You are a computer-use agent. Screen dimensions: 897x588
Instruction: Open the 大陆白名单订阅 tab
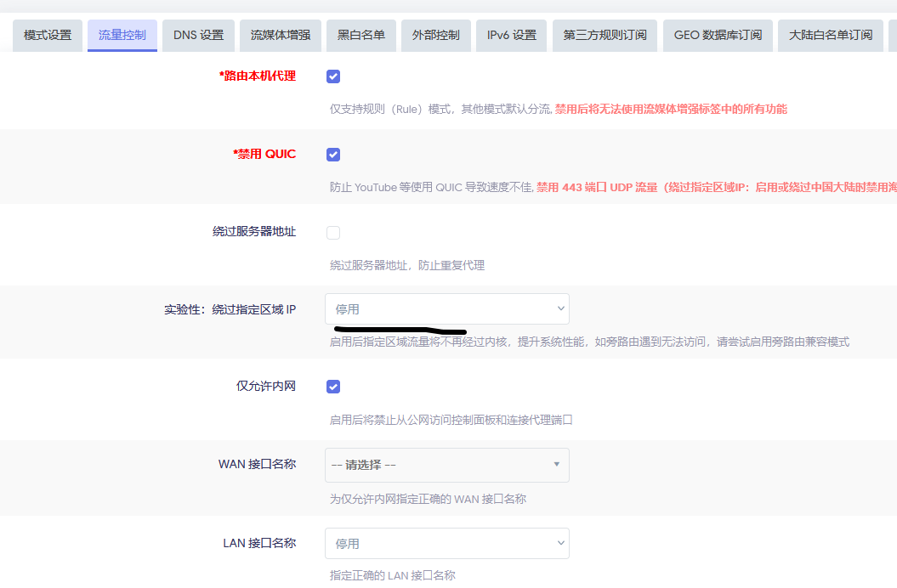(x=831, y=36)
